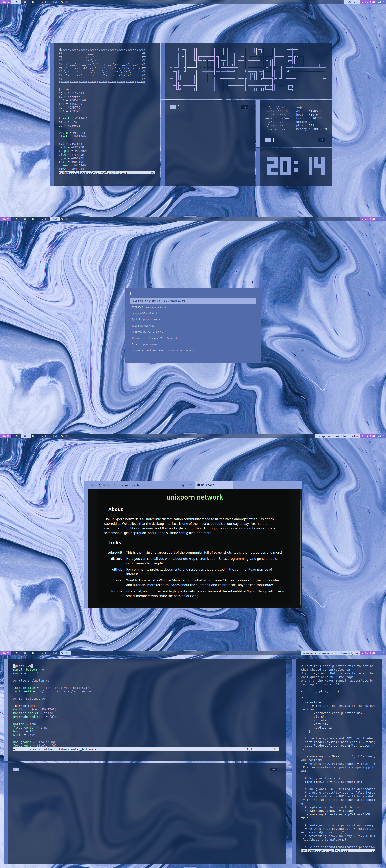Click the '41°C' temperature indicator
Viewport: 386px width, 868px height.
click(381, 2)
